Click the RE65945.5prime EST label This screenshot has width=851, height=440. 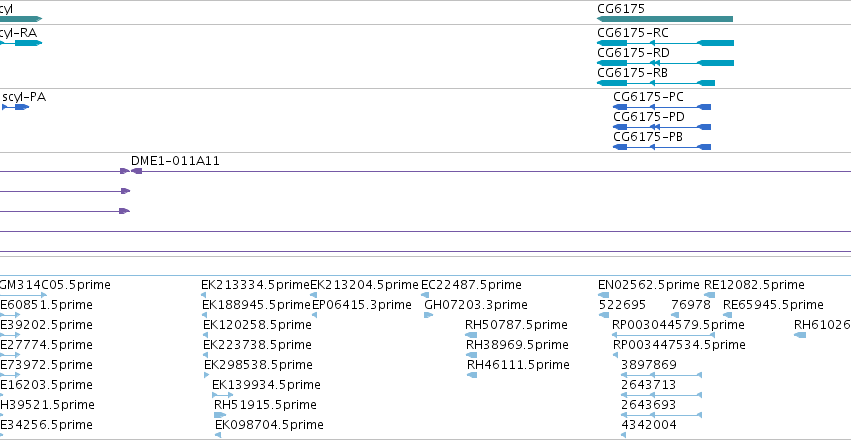773,304
